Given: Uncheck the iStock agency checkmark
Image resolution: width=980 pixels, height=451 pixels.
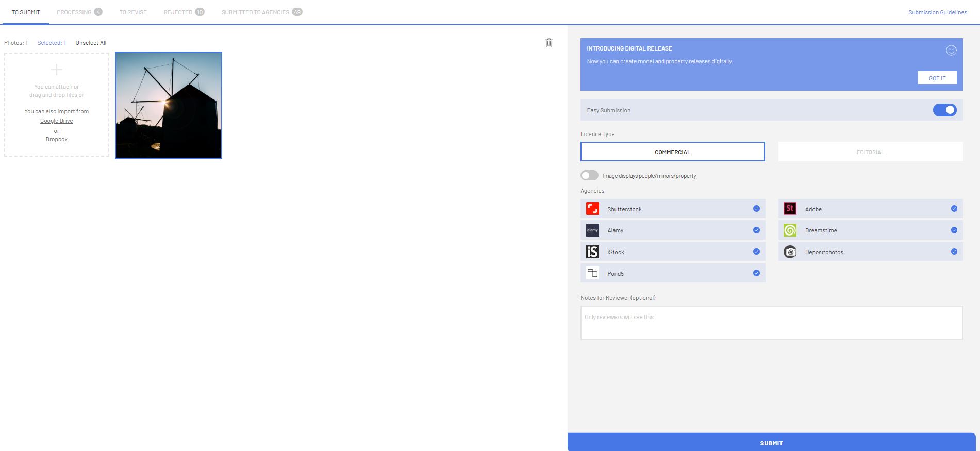Looking at the screenshot, I should [x=756, y=252].
